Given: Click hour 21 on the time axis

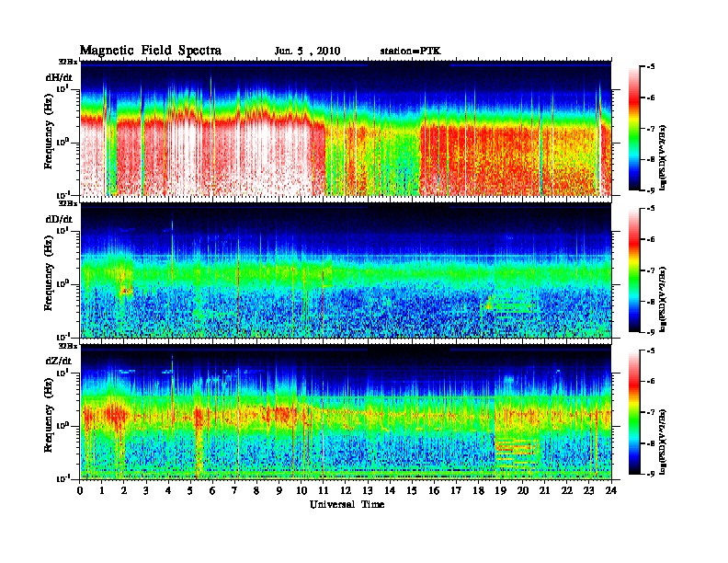Looking at the screenshot, I should pos(544,491).
